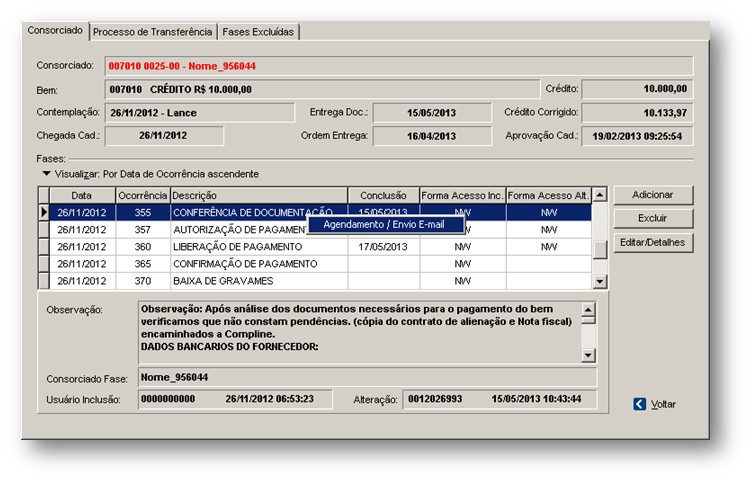Click the Observação box scroll-down arrow
Screen dimensions: 752x482
tap(588, 355)
